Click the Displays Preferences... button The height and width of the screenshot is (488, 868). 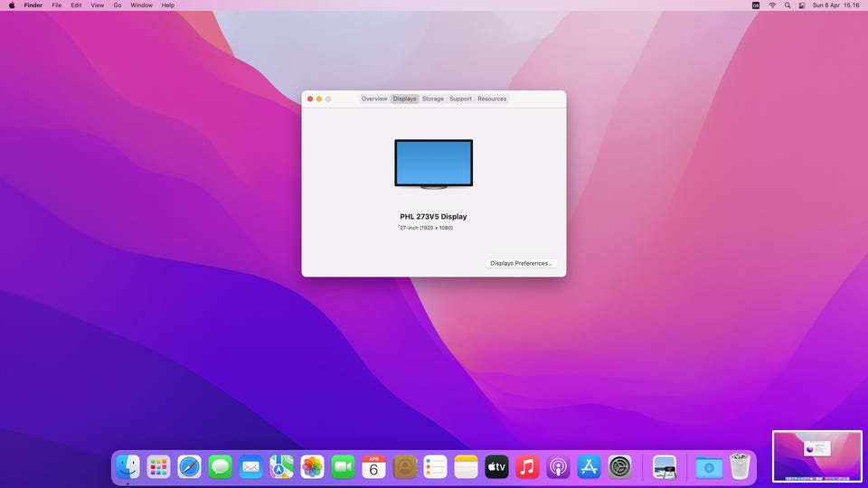(521, 263)
